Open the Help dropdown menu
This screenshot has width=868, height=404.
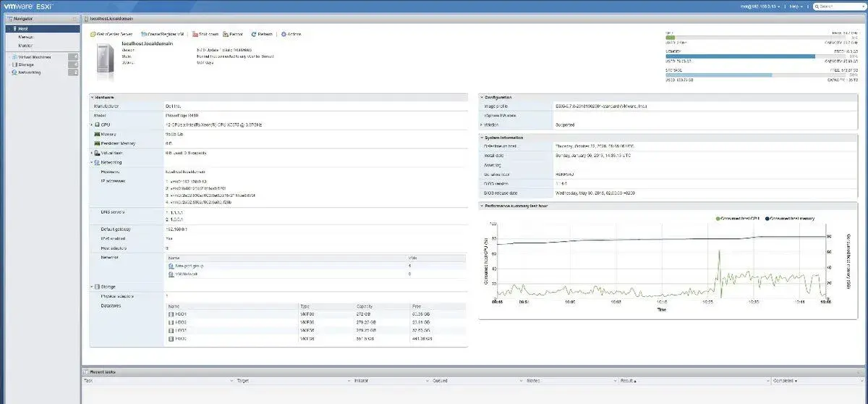(x=797, y=6)
